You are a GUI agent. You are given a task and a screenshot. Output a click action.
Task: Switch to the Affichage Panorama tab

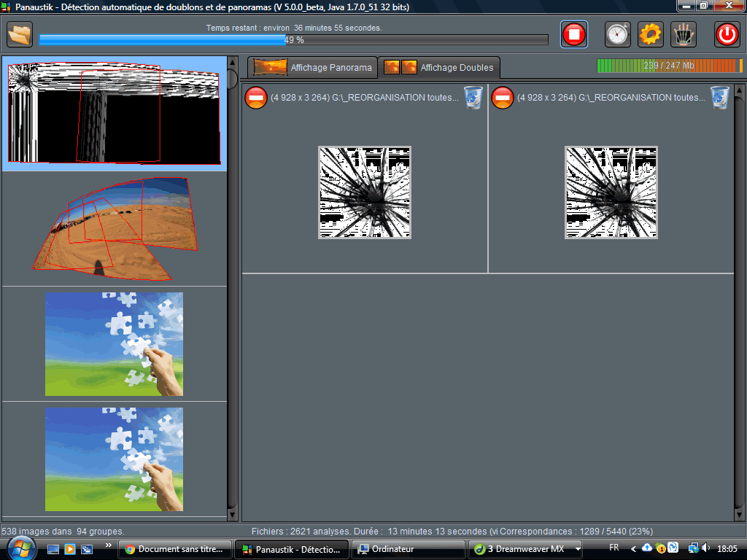click(313, 68)
